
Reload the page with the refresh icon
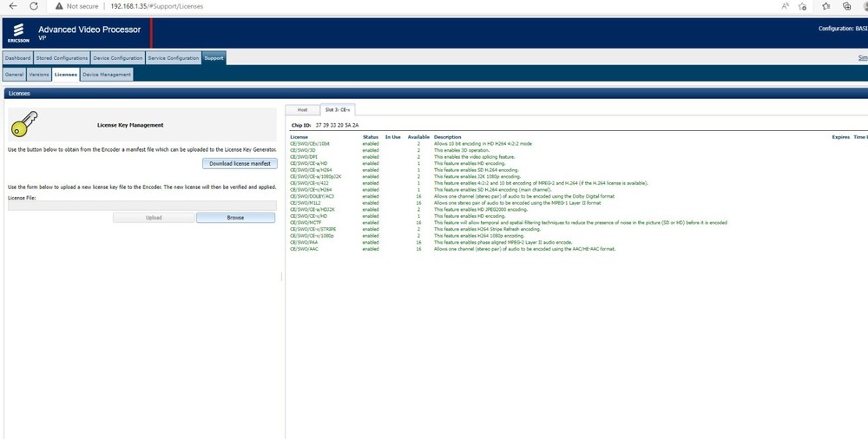point(34,6)
